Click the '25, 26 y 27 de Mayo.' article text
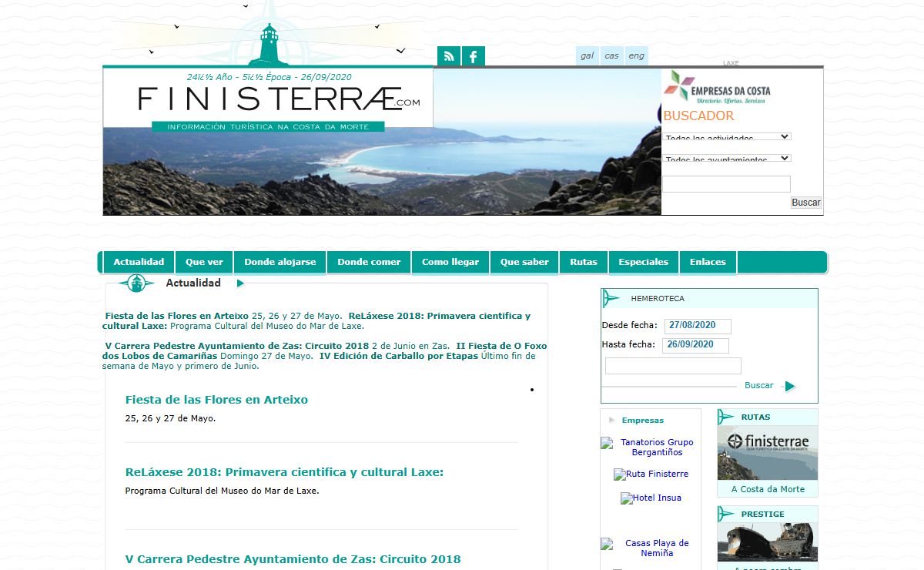The width and height of the screenshot is (924, 570). pyautogui.click(x=170, y=419)
